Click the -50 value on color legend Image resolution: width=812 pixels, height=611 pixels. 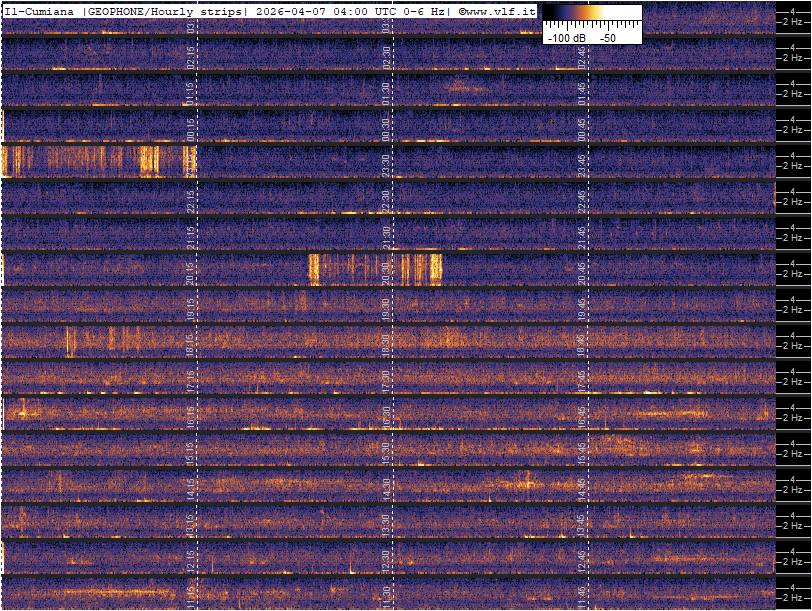[x=608, y=37]
